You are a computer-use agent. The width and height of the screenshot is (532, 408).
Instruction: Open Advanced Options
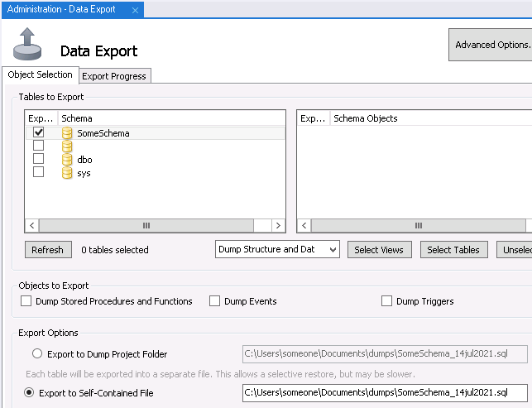click(491, 45)
